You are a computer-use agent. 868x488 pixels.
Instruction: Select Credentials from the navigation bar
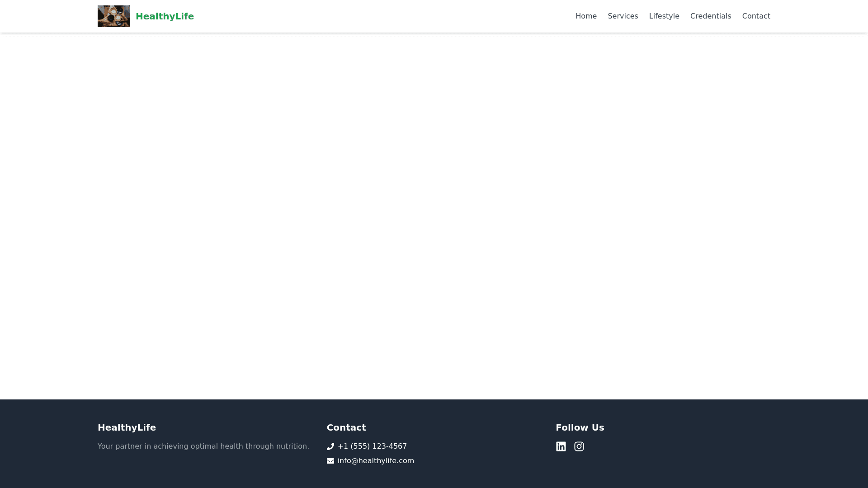pos(710,16)
